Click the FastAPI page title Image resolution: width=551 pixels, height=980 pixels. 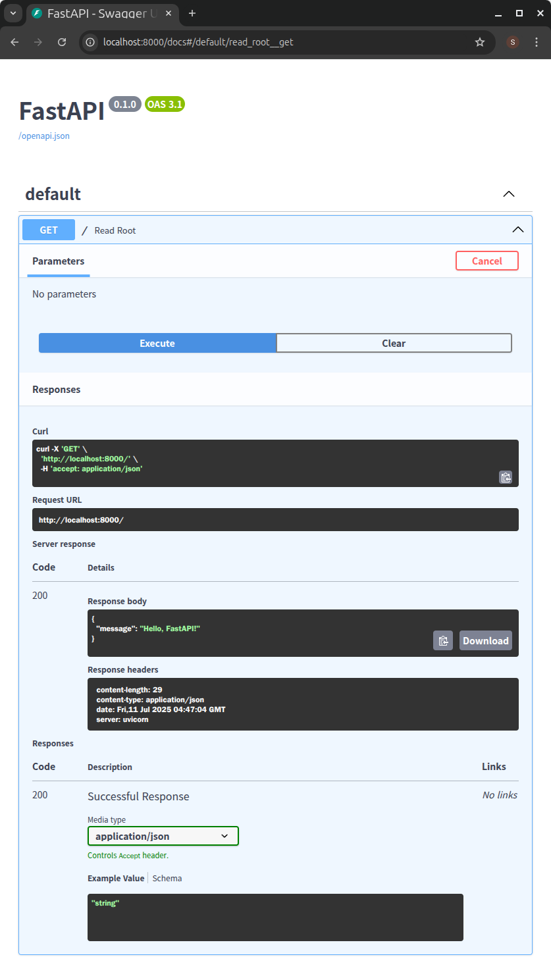(62, 111)
